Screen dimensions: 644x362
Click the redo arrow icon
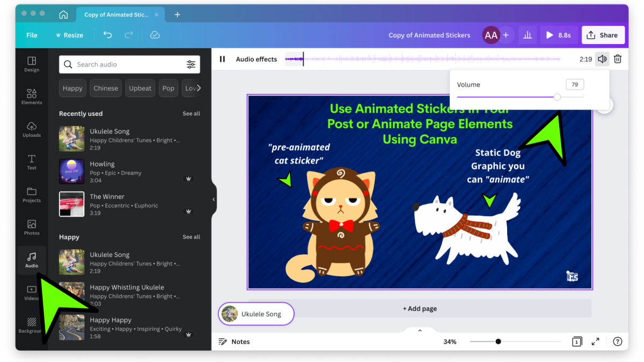129,35
